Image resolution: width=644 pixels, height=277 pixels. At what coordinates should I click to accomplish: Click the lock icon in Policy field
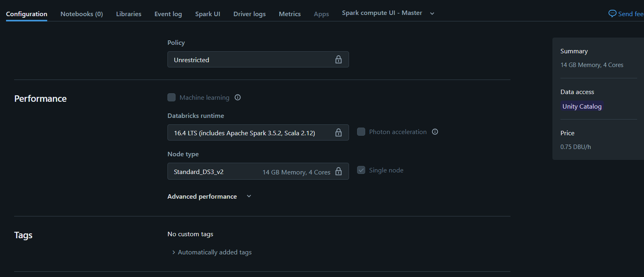coord(339,59)
